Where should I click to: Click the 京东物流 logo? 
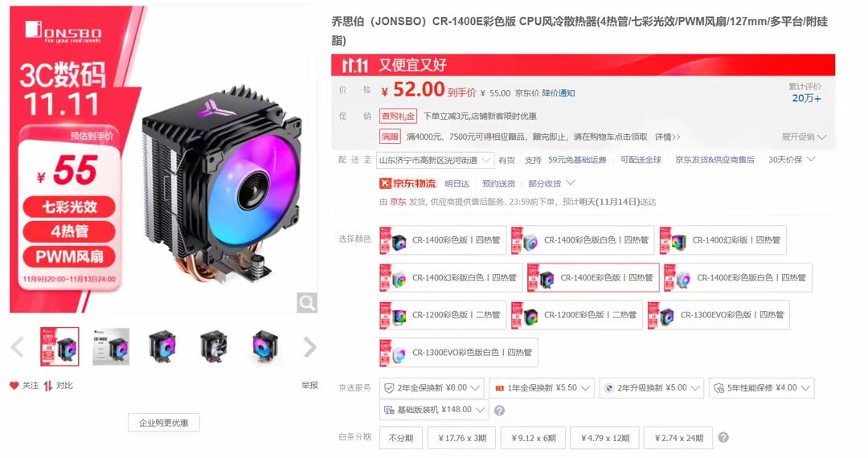407,184
